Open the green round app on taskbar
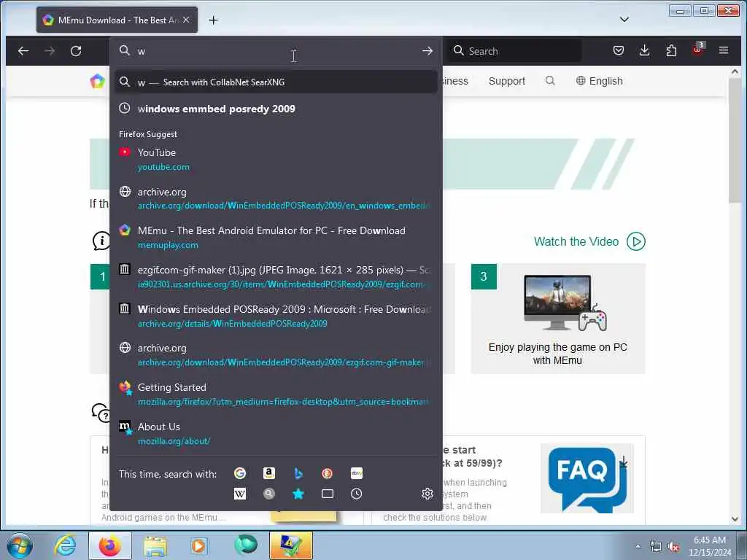Viewport: 747px width, 560px height. click(x=246, y=545)
